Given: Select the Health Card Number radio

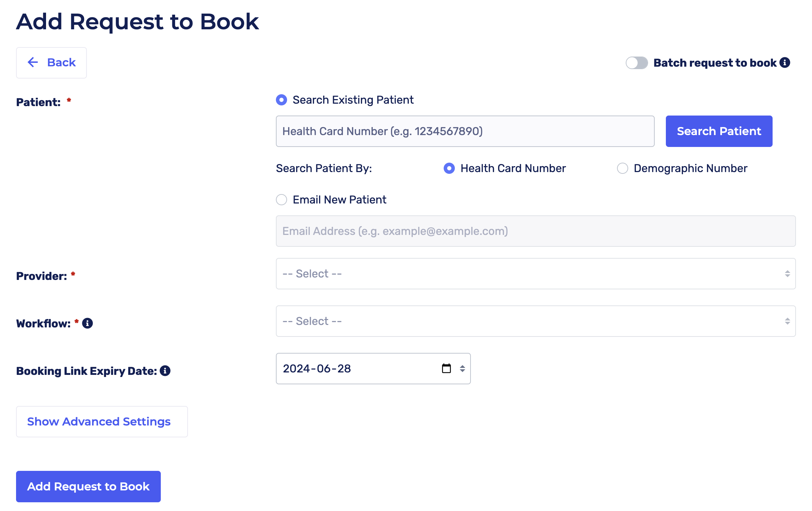Looking at the screenshot, I should (449, 168).
